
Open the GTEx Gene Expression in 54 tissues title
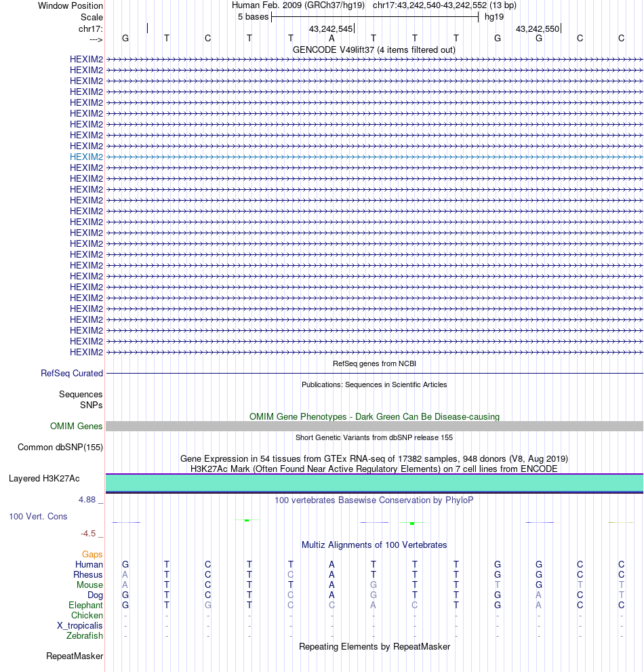coord(374,459)
